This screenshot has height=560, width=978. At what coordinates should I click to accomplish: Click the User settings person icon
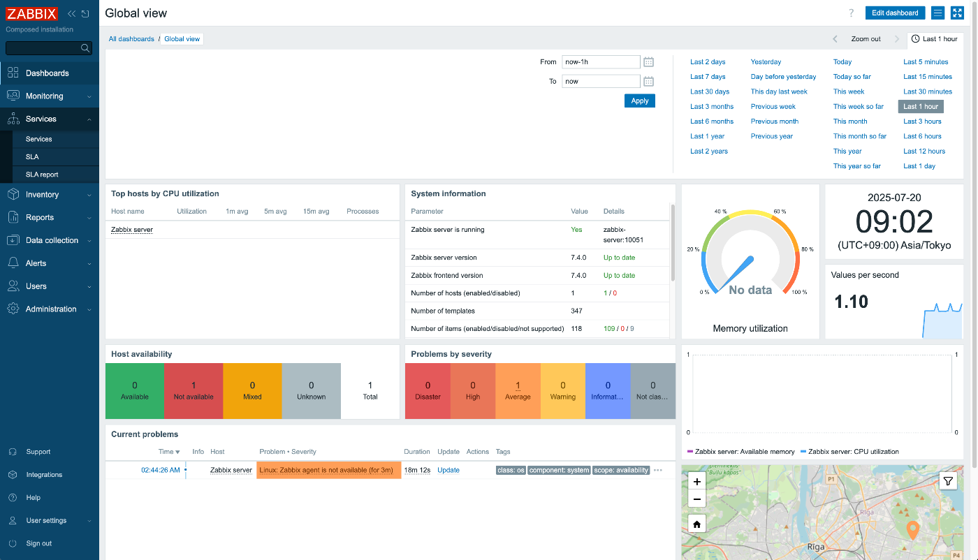coord(13,521)
